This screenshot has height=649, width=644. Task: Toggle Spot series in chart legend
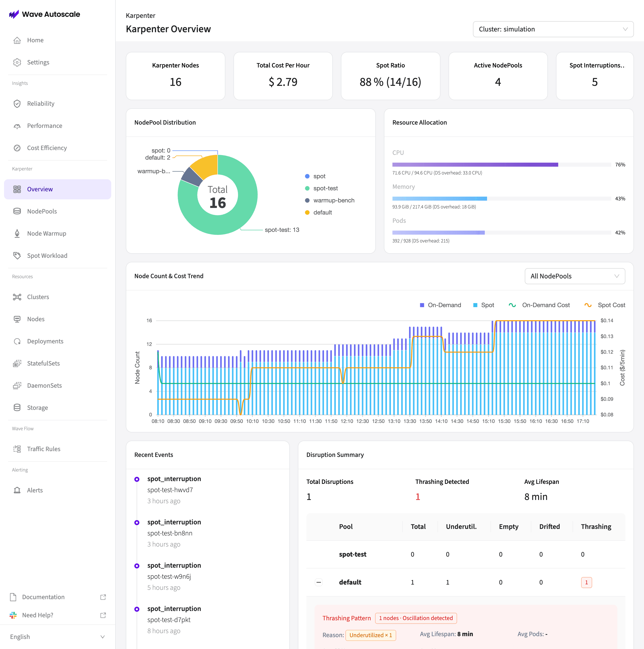tap(484, 306)
